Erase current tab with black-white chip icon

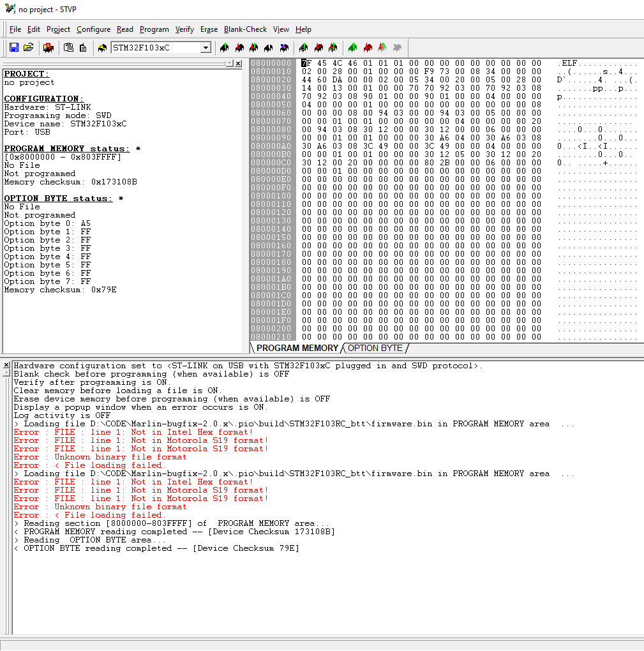269,48
